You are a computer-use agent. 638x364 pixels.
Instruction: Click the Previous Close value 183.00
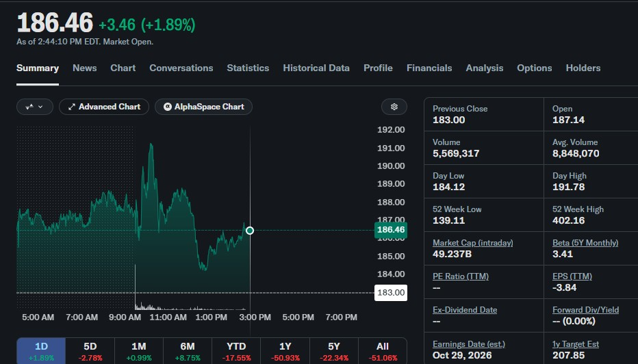(448, 120)
